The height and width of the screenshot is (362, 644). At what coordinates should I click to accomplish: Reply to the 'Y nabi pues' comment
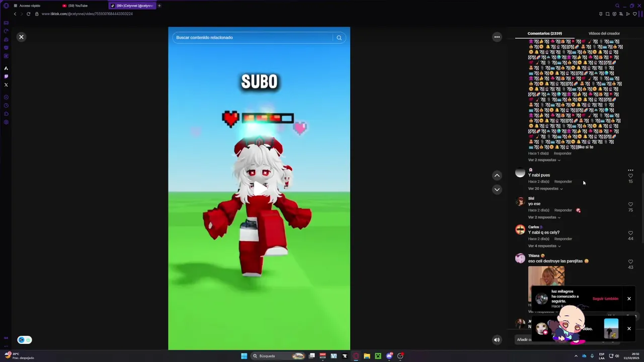click(563, 182)
